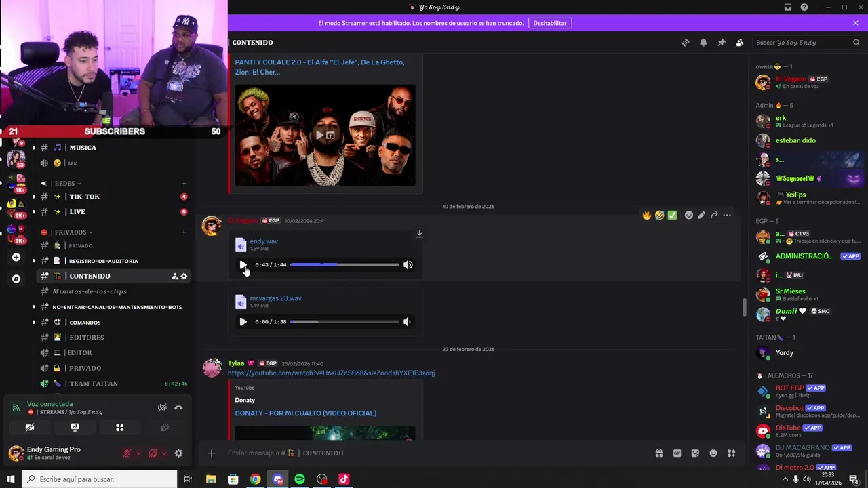Open add reaction picker on message

(x=689, y=215)
